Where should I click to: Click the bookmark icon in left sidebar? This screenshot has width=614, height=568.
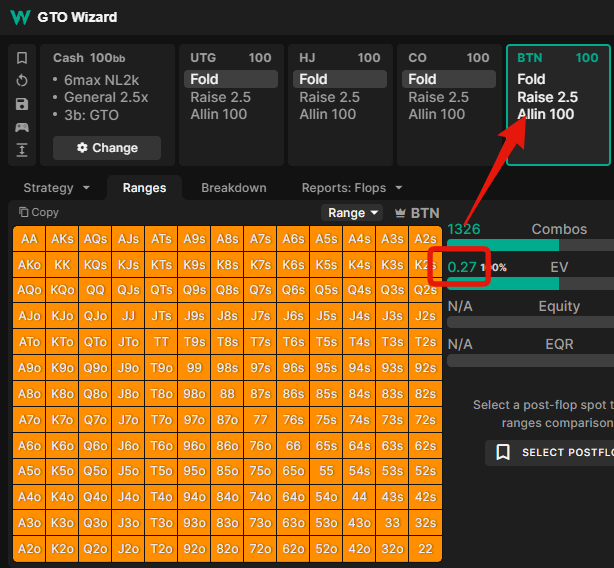point(22,58)
